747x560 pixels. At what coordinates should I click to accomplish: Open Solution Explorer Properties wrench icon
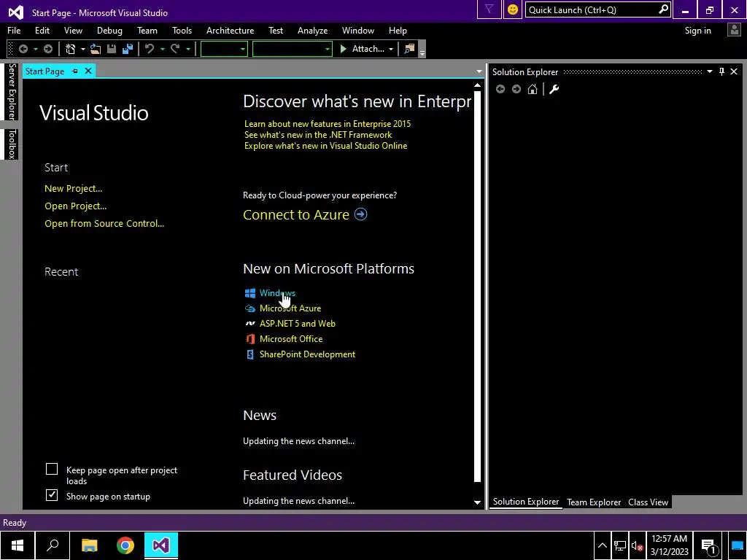click(x=554, y=89)
